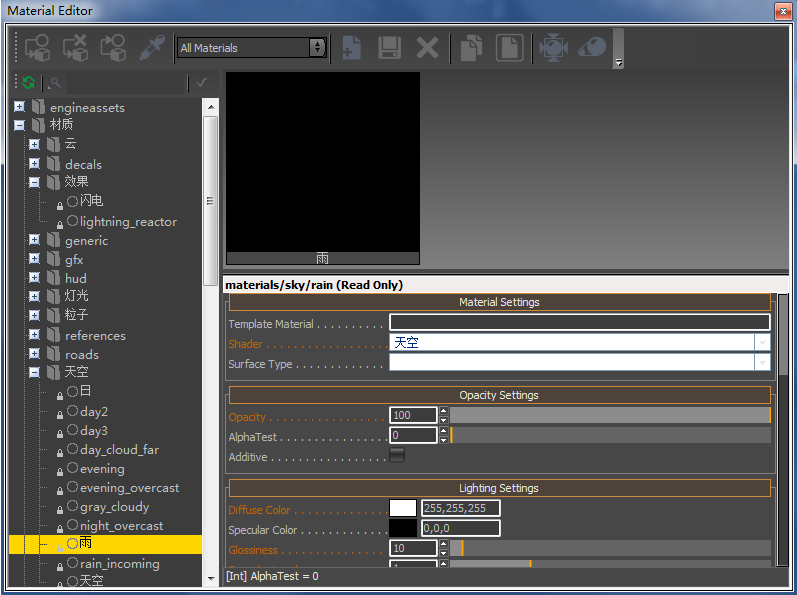The width and height of the screenshot is (797, 595).
Task: Click the Opacity value field
Action: point(413,415)
